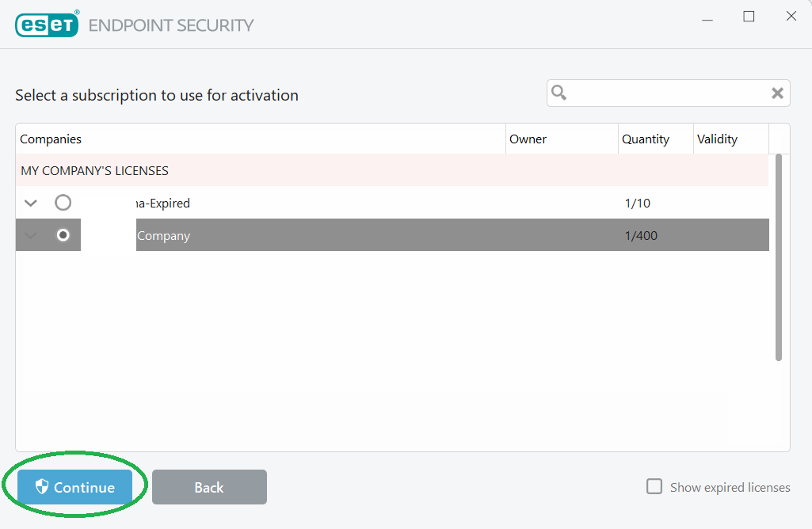Maximize the ESET Endpoint Security window
Image resolution: width=812 pixels, height=529 pixels.
[x=749, y=17]
